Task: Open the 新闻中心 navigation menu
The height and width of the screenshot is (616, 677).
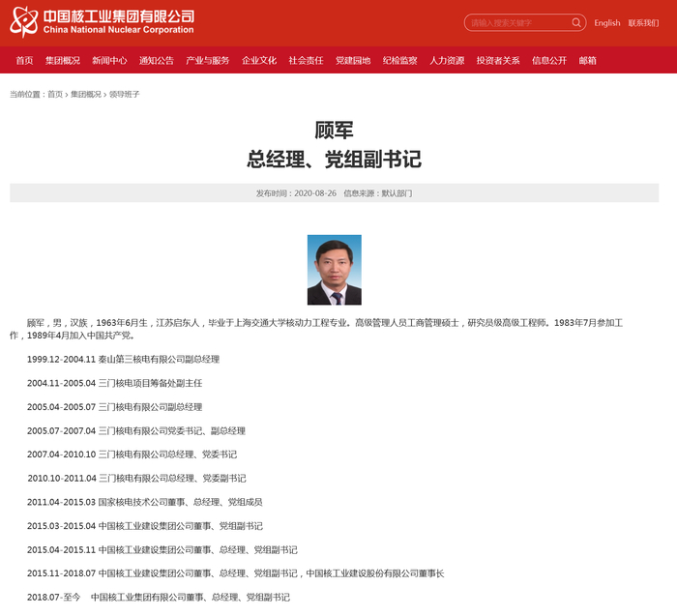Action: pyautogui.click(x=109, y=60)
